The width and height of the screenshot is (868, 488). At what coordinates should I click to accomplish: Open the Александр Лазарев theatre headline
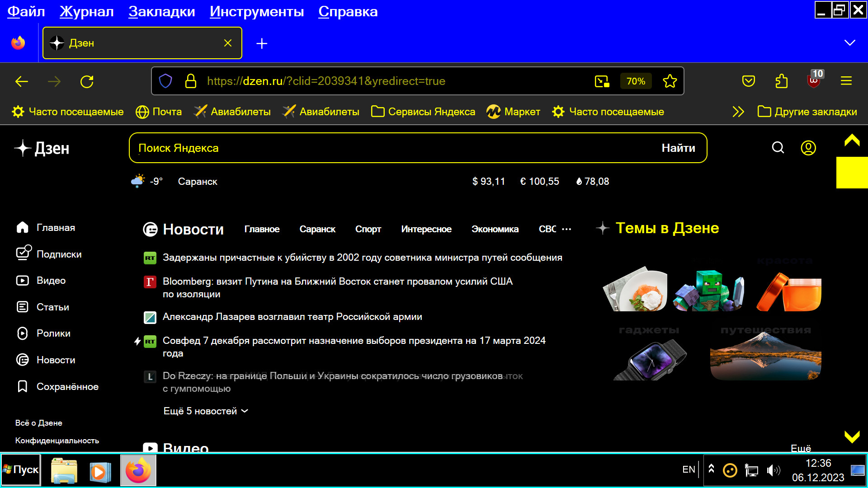tap(292, 317)
